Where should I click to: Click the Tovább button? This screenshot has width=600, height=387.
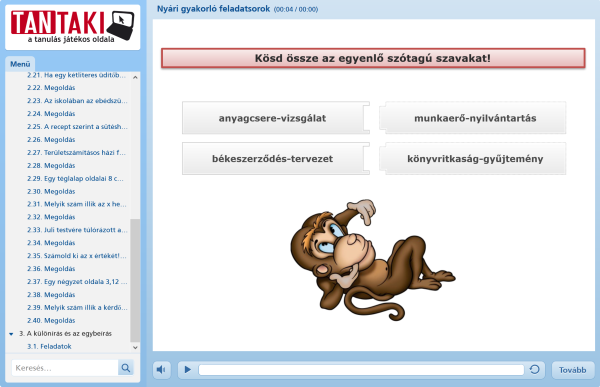(572, 370)
